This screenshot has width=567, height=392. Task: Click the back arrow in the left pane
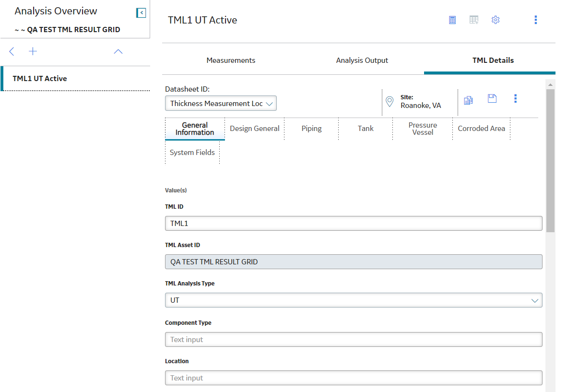pos(12,51)
